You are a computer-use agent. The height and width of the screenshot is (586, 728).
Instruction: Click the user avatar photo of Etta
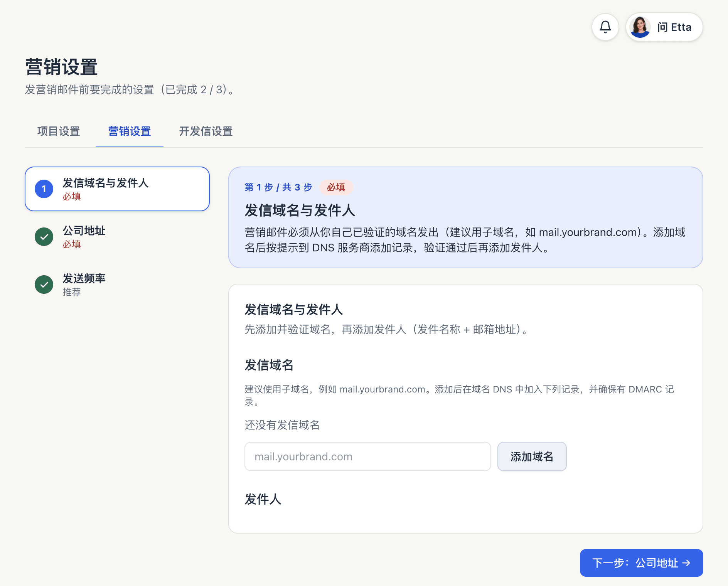[x=640, y=27]
